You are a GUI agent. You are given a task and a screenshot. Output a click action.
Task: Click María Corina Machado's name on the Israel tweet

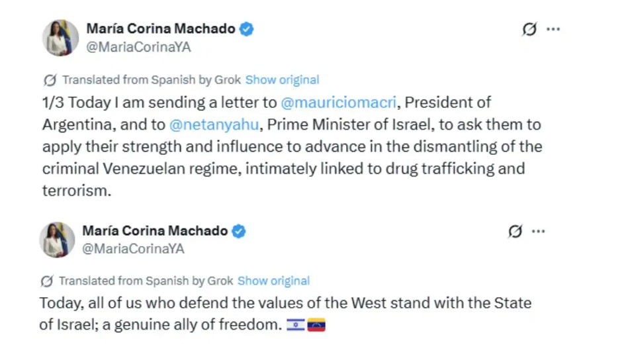pyautogui.click(x=155, y=231)
